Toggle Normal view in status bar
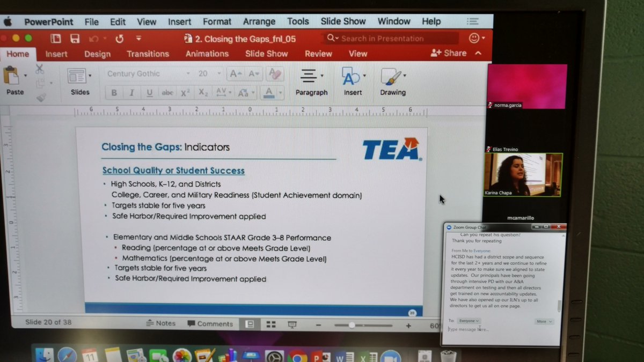 point(250,324)
